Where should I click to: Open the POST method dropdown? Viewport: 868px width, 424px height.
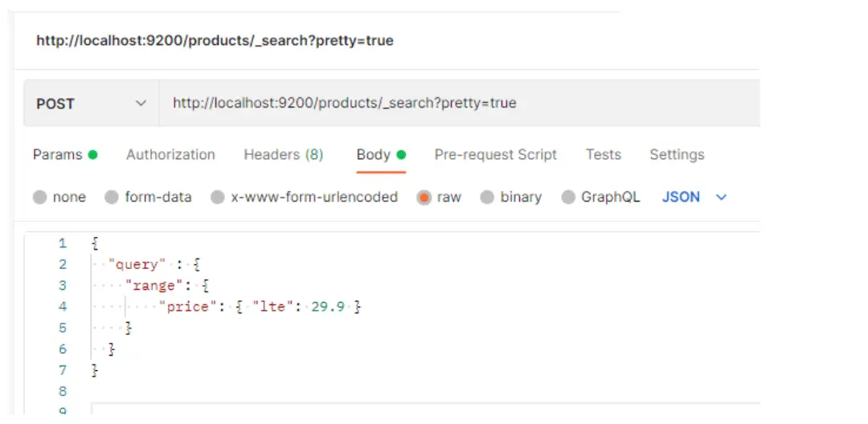tap(92, 104)
